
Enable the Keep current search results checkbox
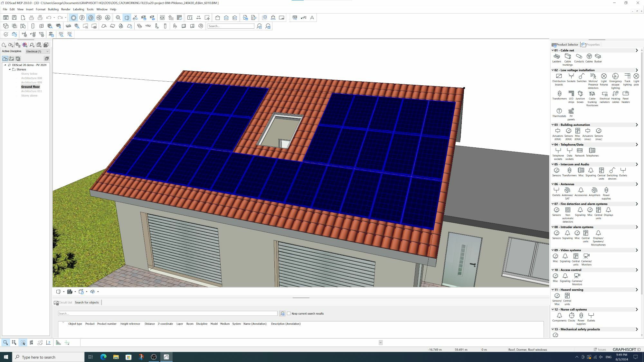tap(289, 313)
